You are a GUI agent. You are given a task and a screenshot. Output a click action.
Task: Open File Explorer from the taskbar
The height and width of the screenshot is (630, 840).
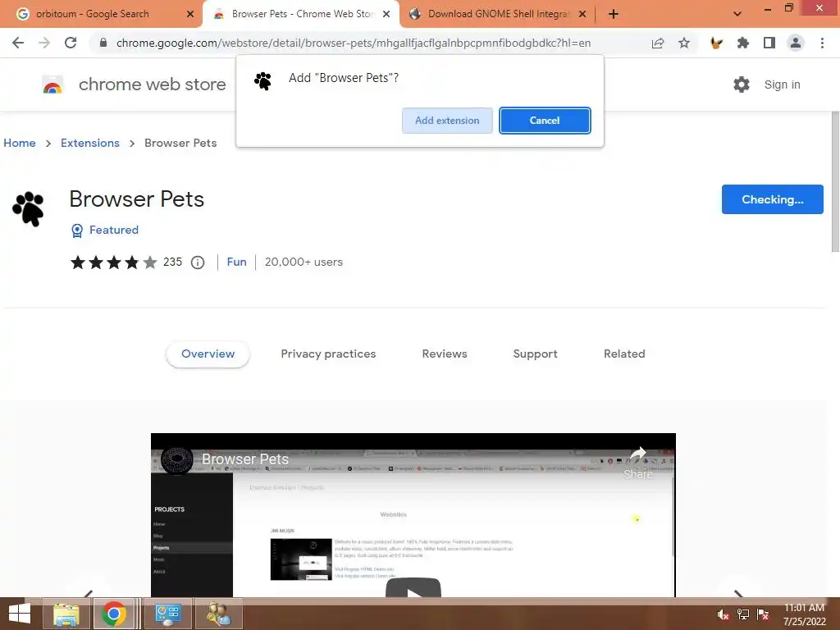click(x=66, y=614)
